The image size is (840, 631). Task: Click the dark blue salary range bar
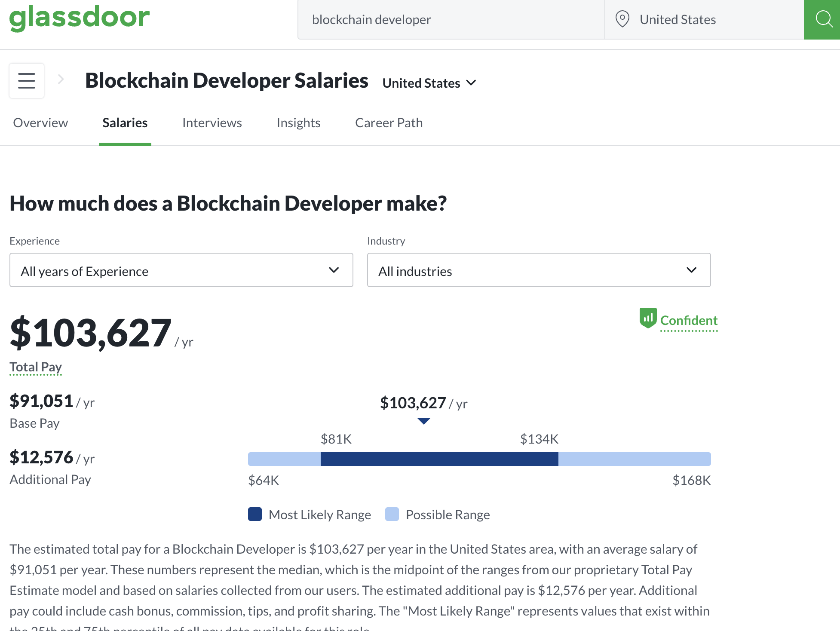(x=439, y=459)
